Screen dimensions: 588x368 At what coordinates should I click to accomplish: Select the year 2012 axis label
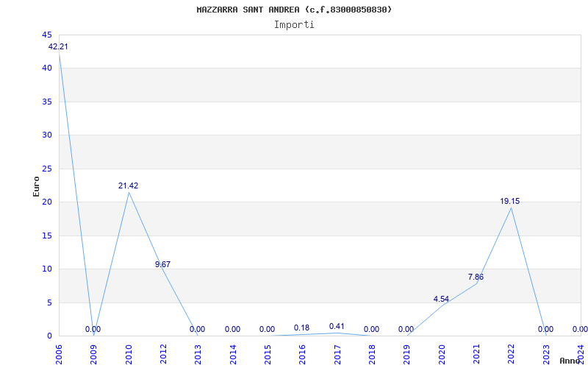(163, 354)
